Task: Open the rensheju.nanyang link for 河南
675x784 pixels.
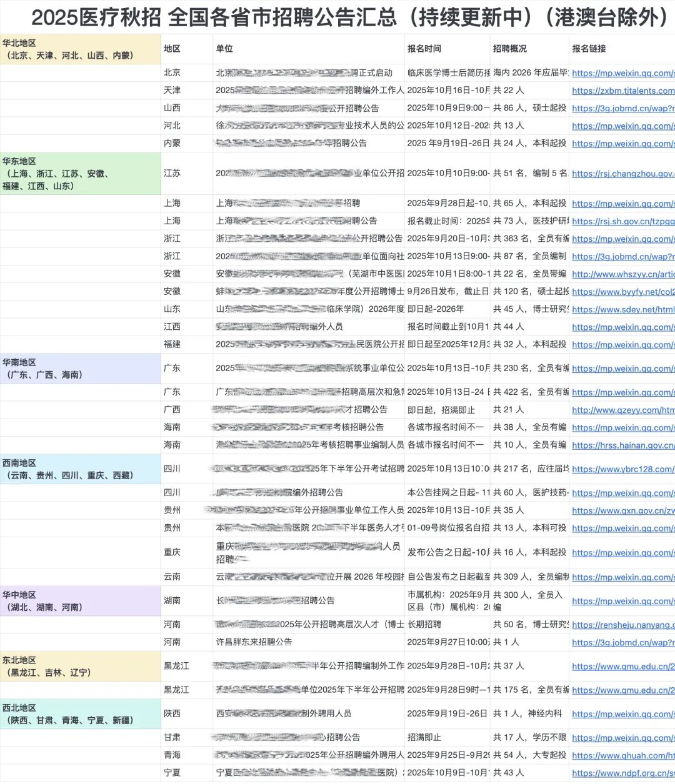Action: (x=622, y=625)
